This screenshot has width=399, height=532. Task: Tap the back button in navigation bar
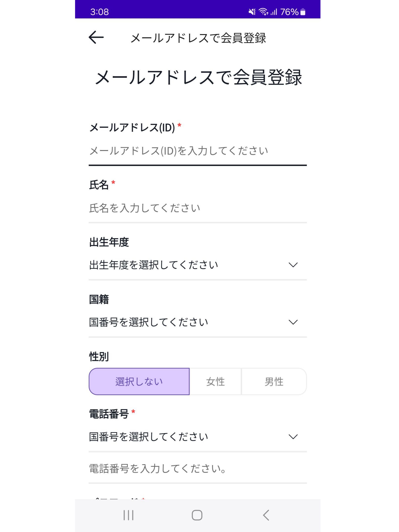coord(266,515)
